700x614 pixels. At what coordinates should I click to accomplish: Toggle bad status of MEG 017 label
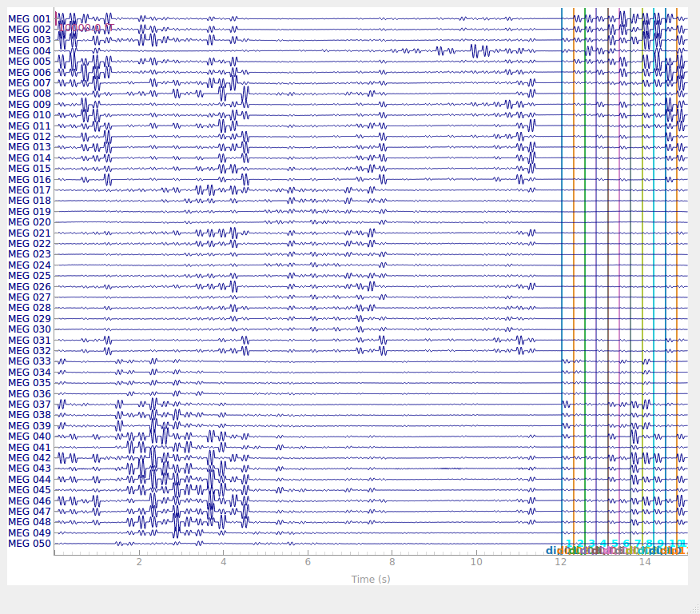30,190
